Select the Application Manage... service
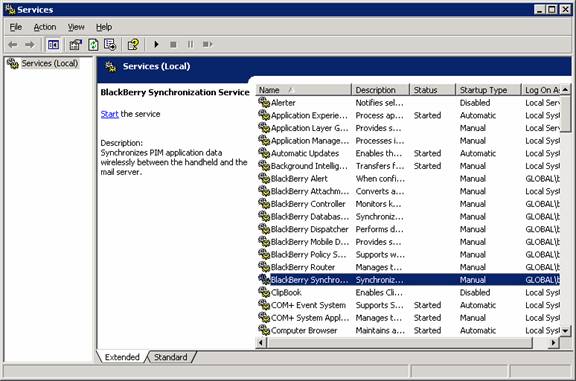This screenshot has height=381, width=576. click(408, 140)
